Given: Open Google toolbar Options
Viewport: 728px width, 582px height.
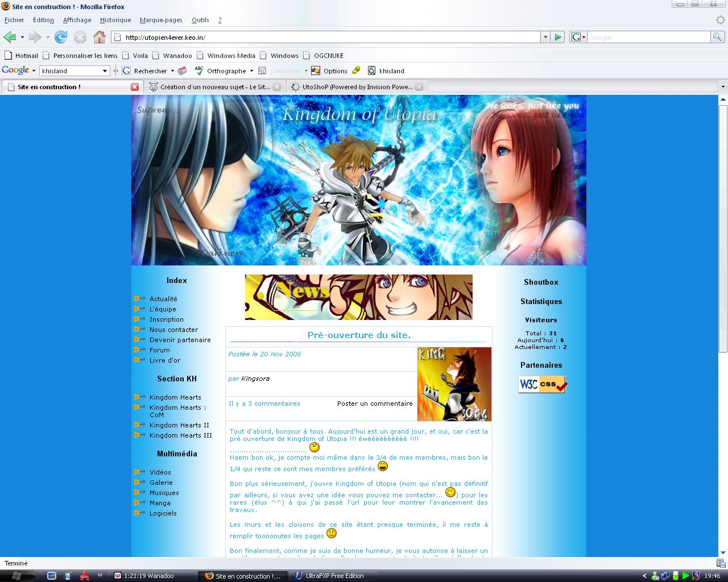Looking at the screenshot, I should tap(329, 71).
